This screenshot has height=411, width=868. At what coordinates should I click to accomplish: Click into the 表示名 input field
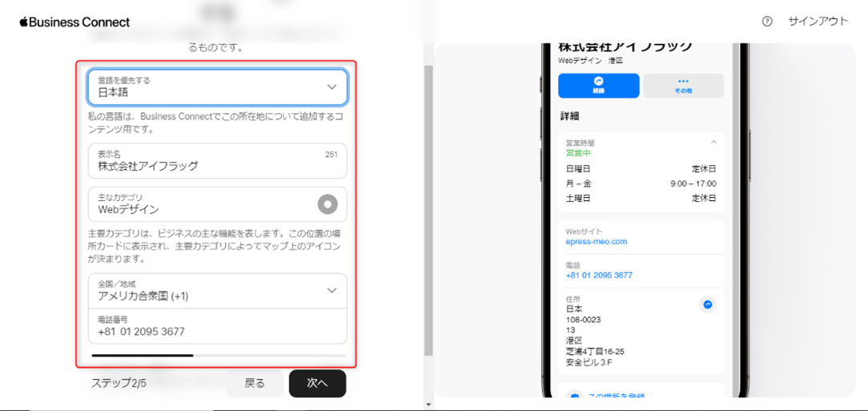[x=218, y=161]
